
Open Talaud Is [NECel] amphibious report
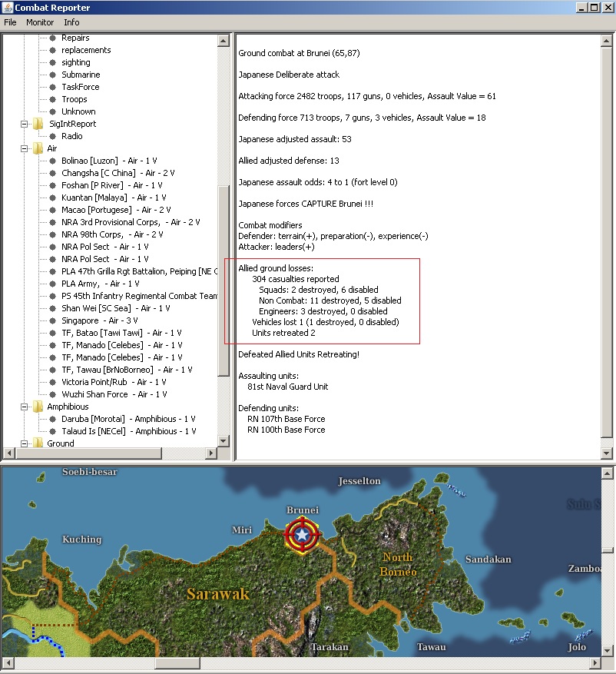[129, 431]
